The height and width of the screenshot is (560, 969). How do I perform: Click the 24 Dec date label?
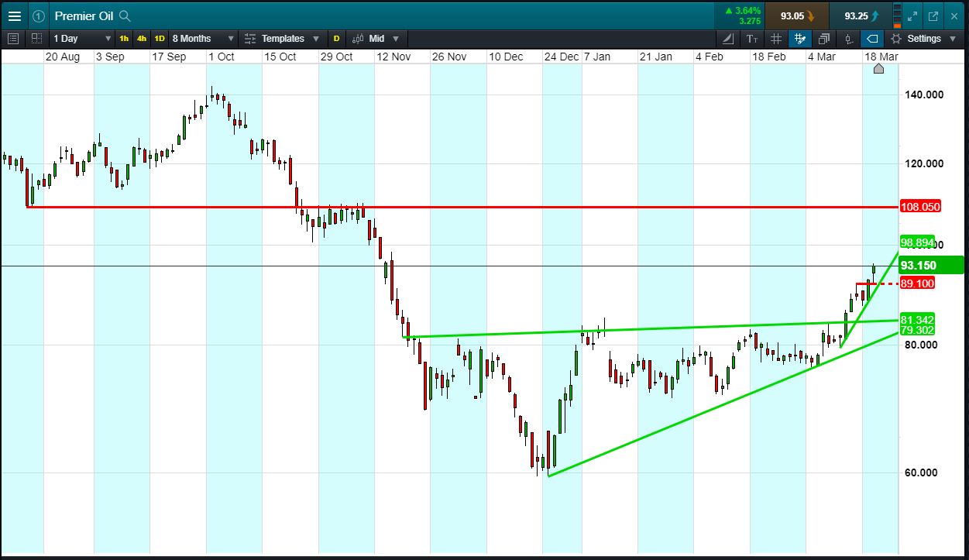pyautogui.click(x=561, y=57)
